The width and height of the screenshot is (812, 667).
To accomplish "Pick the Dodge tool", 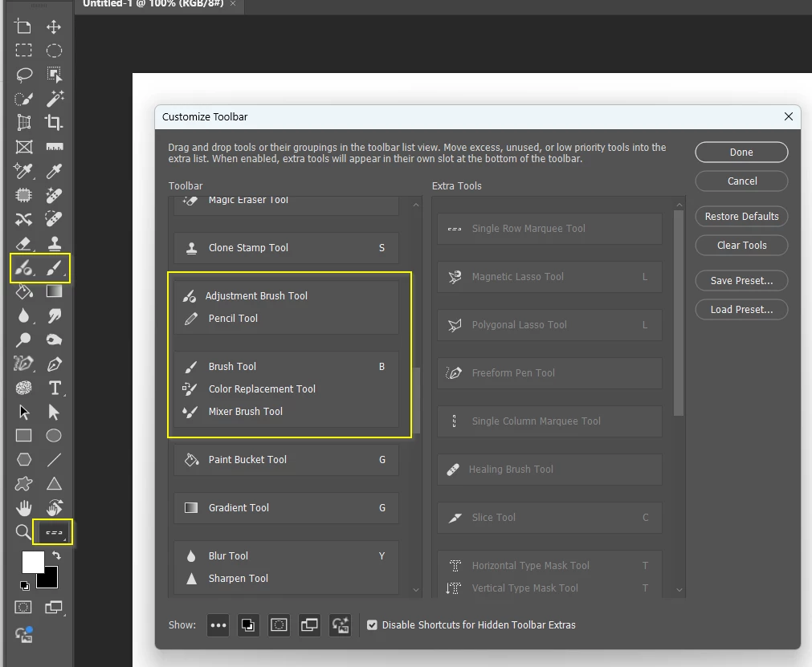I will pyautogui.click(x=24, y=340).
